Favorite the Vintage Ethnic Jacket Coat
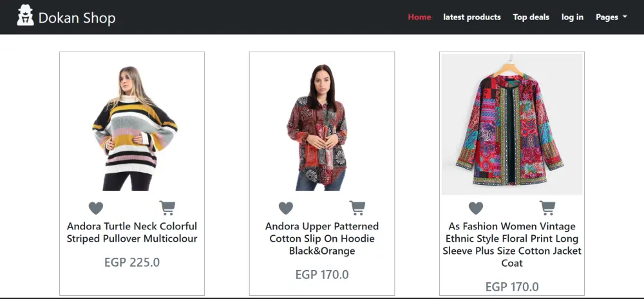This screenshot has height=299, width=644. [476, 208]
